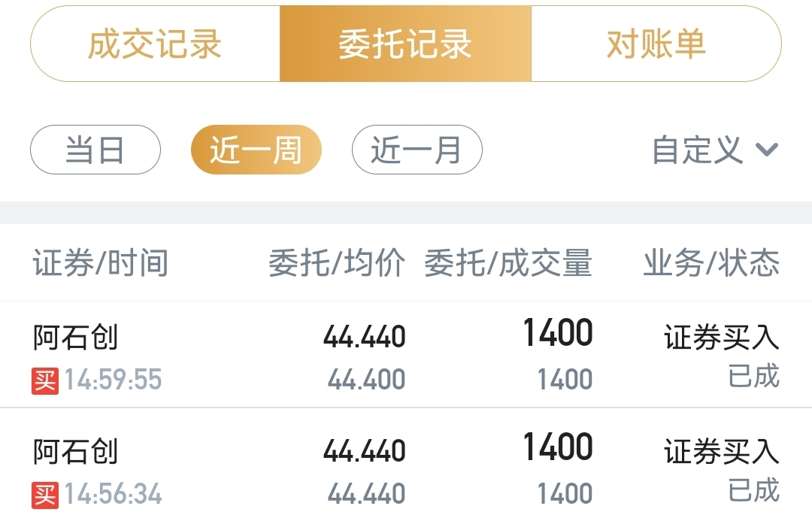This screenshot has width=812, height=518.
Task: Click the 委托/均价 column header
Action: 337,262
